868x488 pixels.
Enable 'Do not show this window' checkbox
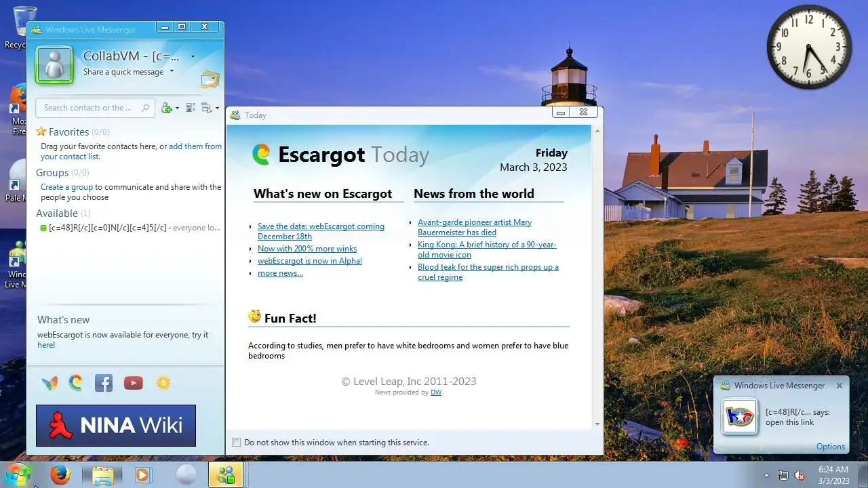(x=237, y=443)
